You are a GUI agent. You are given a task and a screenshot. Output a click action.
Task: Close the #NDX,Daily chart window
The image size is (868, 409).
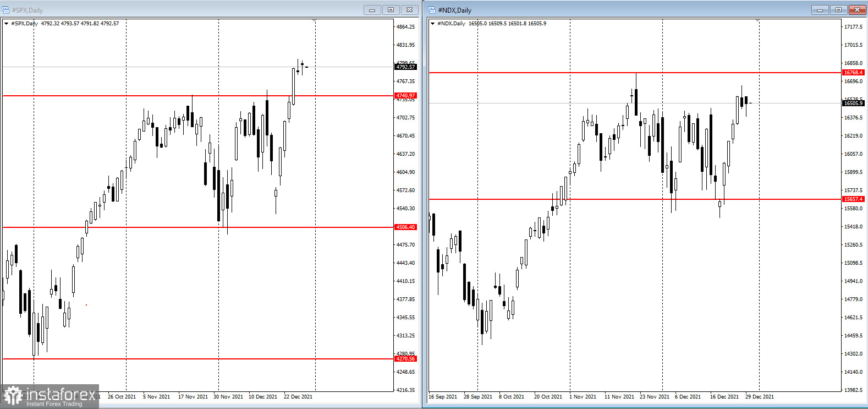(858, 10)
